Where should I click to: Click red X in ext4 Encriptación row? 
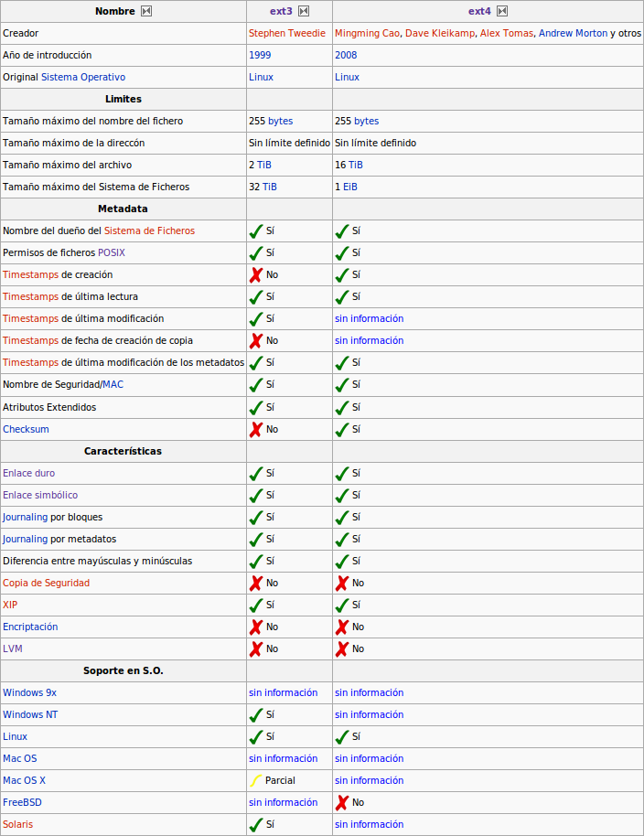(342, 627)
